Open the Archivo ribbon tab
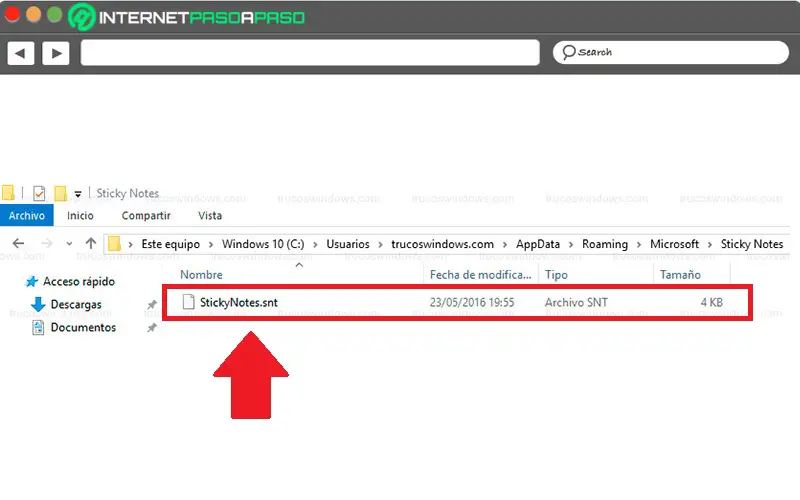Screen dimensions: 800x500 (x=27, y=215)
